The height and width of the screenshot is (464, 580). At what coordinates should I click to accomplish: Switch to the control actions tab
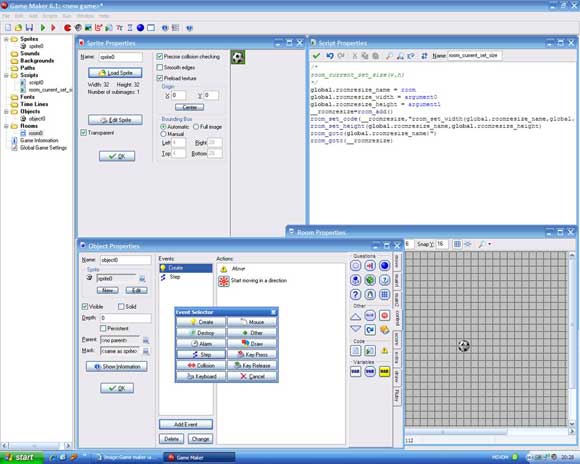(397, 318)
